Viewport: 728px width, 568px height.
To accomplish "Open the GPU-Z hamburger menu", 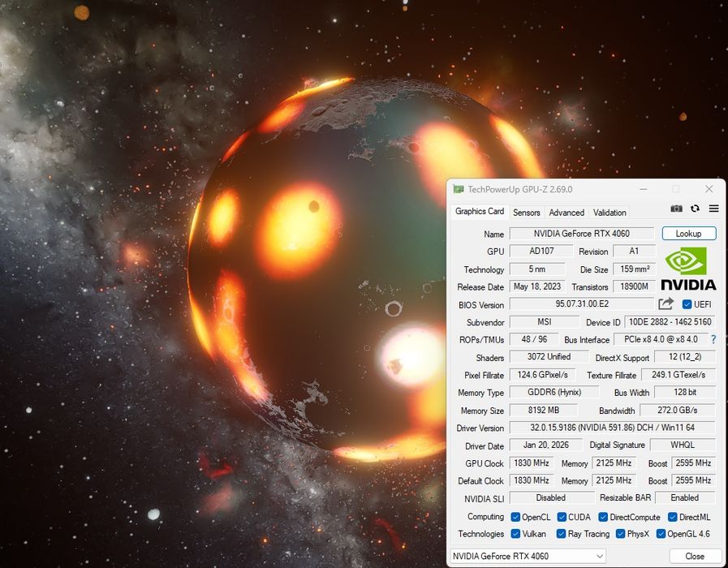I will [713, 209].
